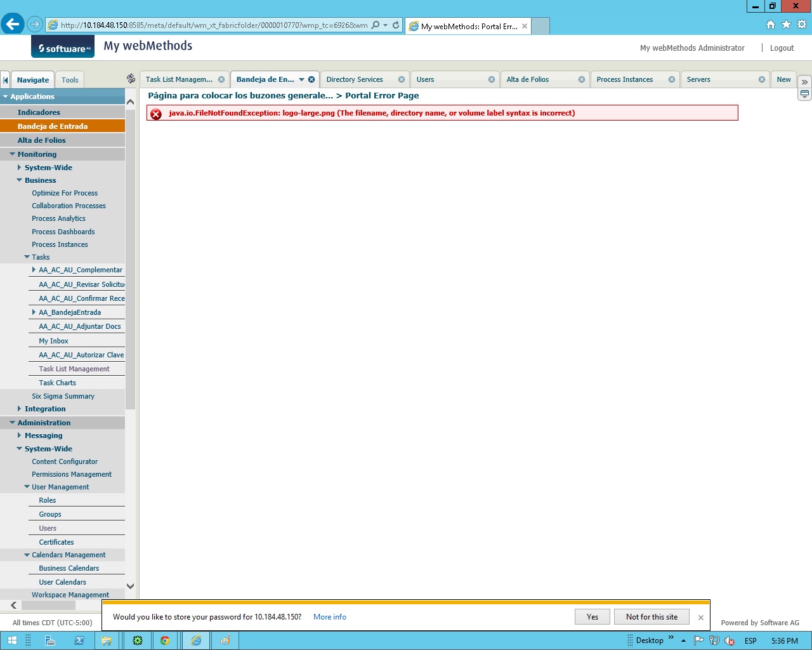Image resolution: width=812 pixels, height=650 pixels.
Task: Close the Process Instances tab
Action: coord(672,79)
